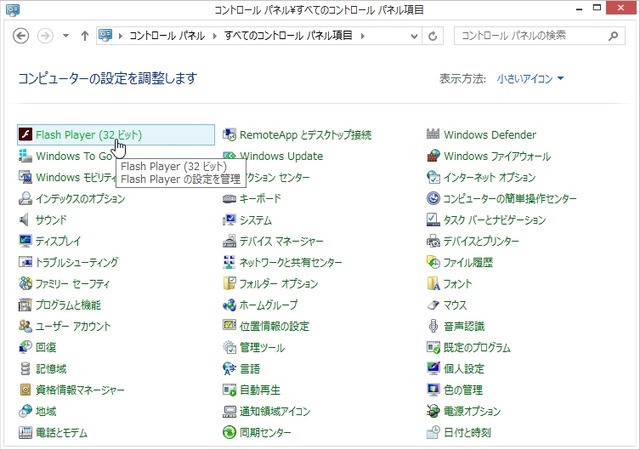Open 管理ツール link
The width and height of the screenshot is (640, 450).
click(x=262, y=348)
